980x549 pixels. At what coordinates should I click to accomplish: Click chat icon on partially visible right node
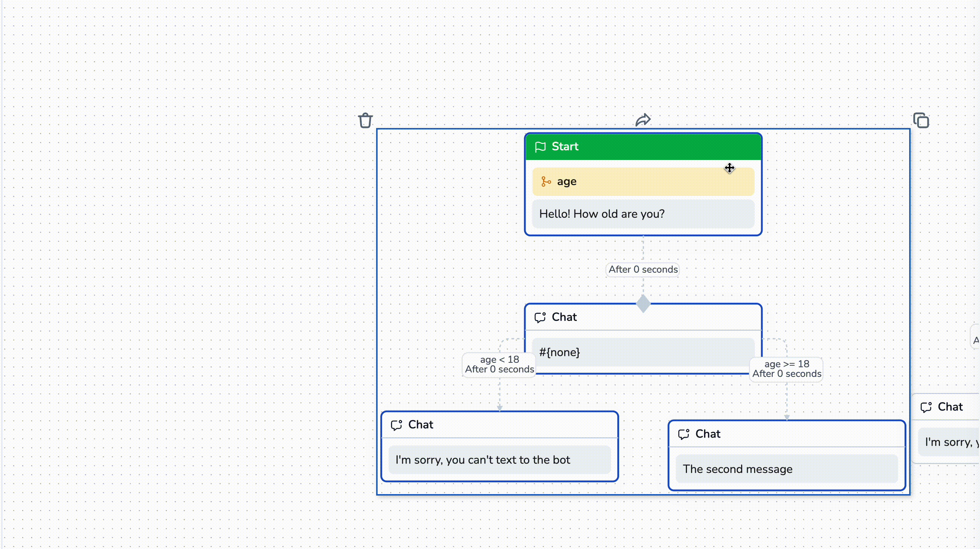click(x=926, y=407)
